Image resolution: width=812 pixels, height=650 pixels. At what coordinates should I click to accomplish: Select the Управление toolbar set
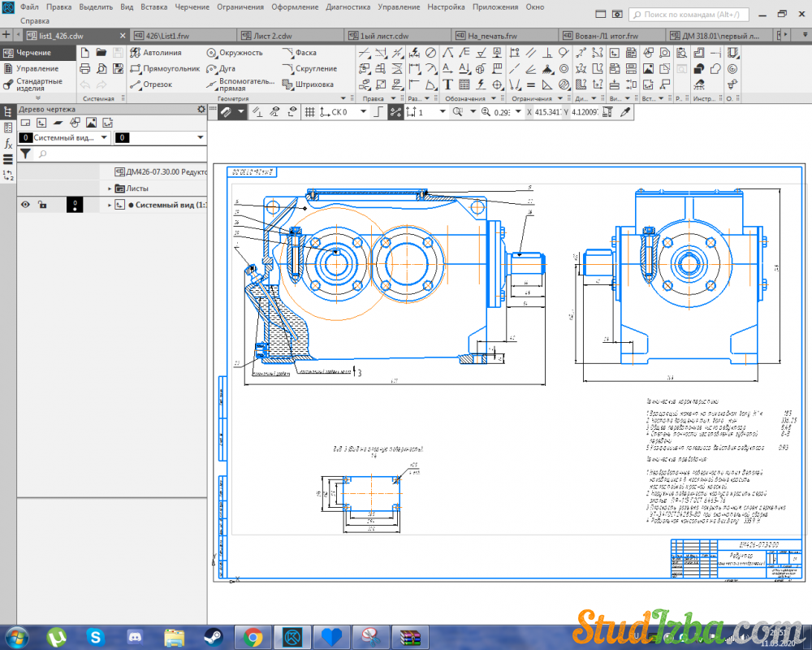point(37,68)
